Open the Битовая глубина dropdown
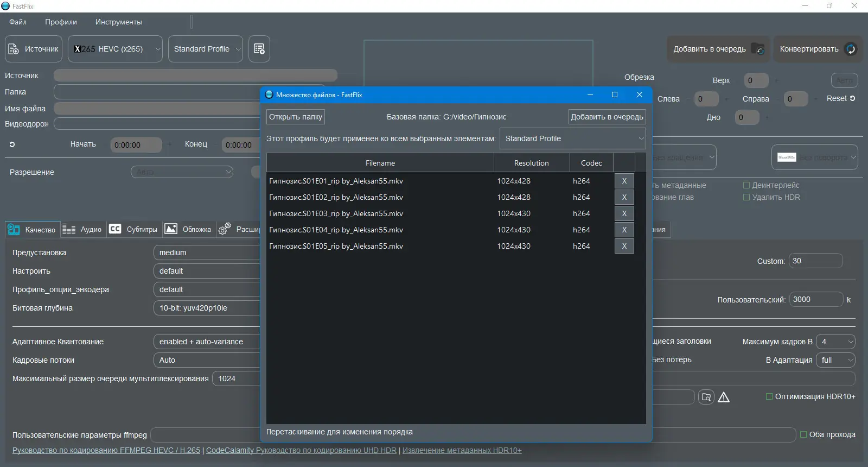The height and width of the screenshot is (467, 868). (207, 308)
